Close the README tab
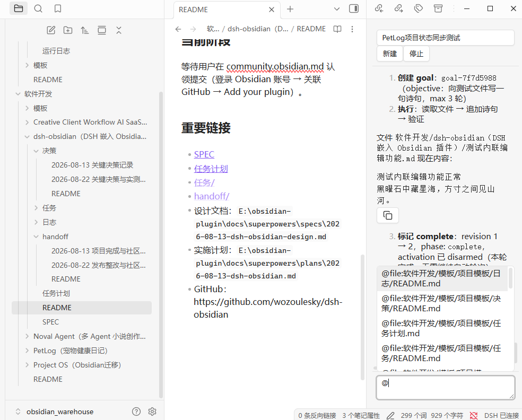Viewport: 522px width, 420px height. tap(272, 10)
